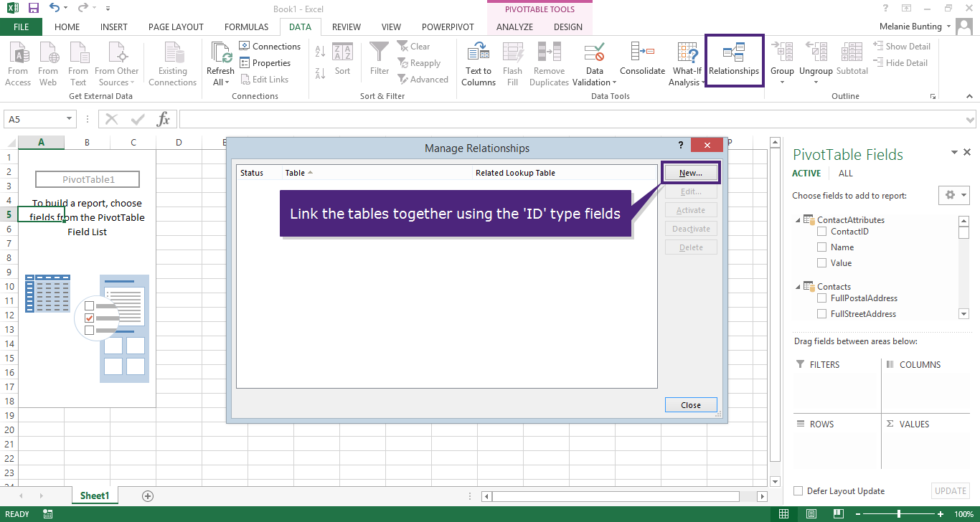
Task: Open the Name Box dropdown arrow
Action: coord(70,119)
